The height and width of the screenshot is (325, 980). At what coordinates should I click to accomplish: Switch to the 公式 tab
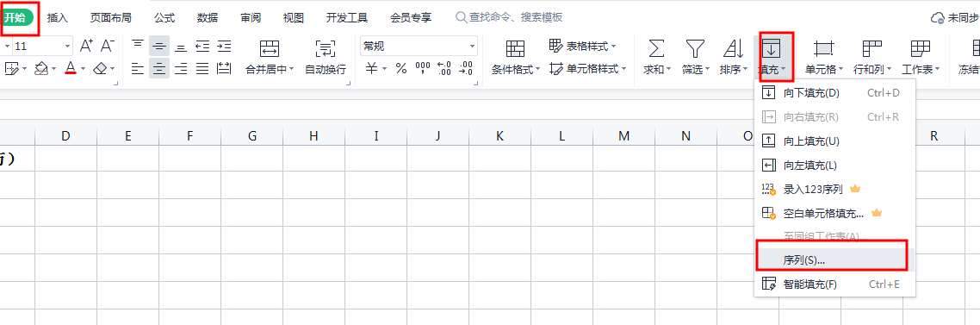(164, 18)
